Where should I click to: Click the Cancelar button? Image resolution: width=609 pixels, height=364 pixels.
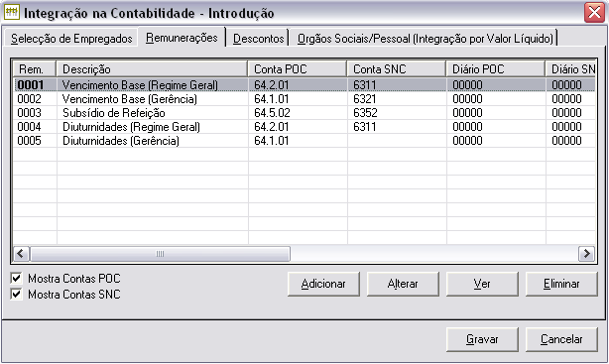[x=561, y=339]
